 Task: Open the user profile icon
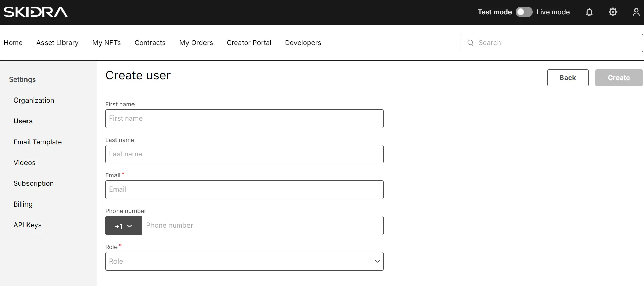pos(636,12)
